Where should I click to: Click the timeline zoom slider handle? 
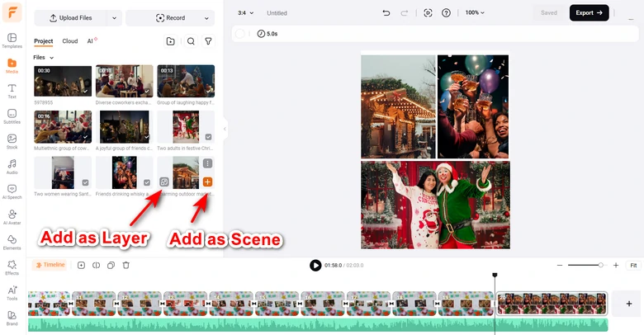(x=600, y=265)
